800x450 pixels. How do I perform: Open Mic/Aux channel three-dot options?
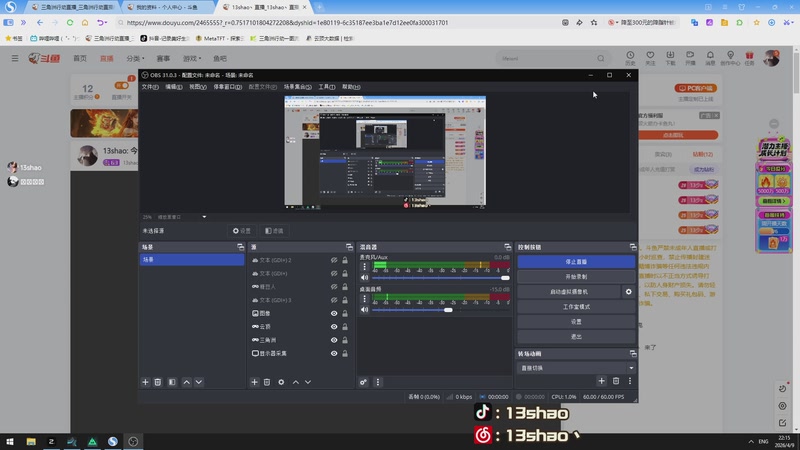pos(364,267)
